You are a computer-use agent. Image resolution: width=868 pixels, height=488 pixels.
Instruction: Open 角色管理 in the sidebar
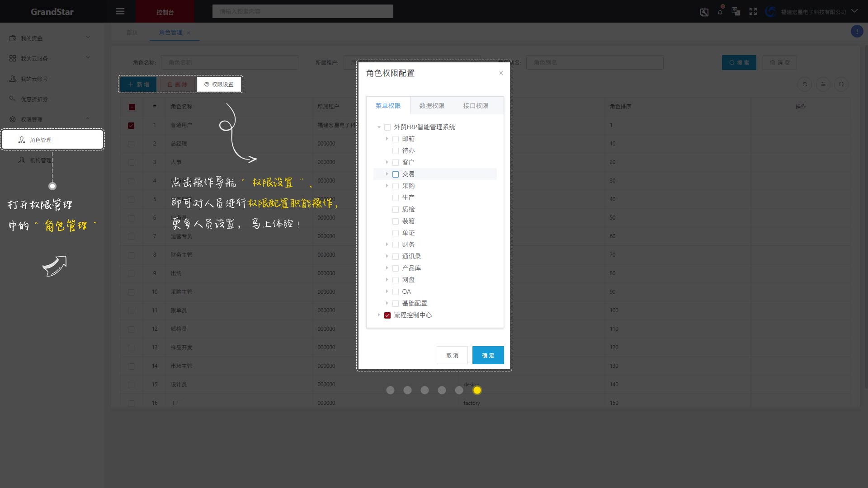click(x=52, y=140)
